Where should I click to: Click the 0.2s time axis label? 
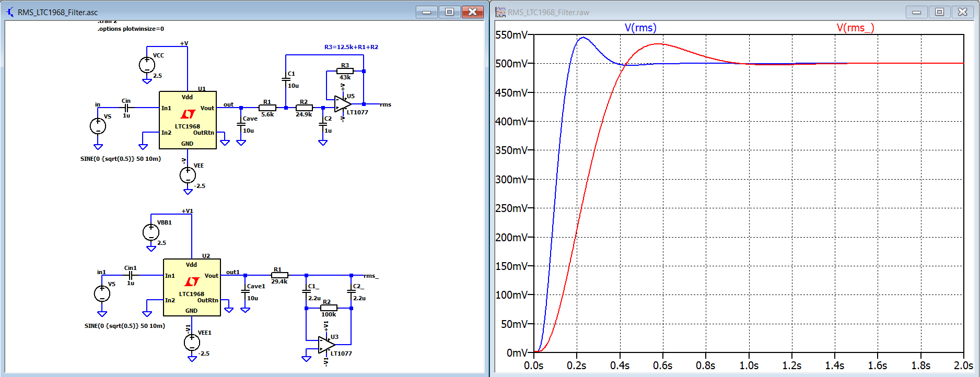pos(577,366)
